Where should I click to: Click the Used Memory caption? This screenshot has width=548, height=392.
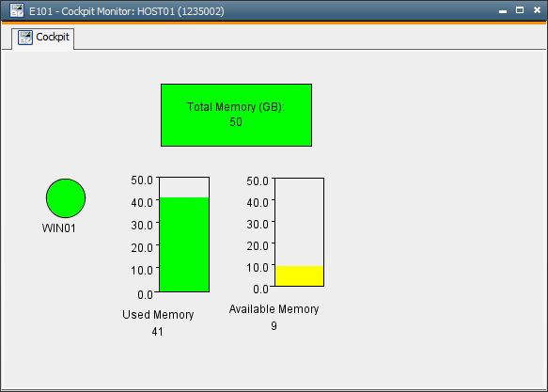pyautogui.click(x=158, y=314)
